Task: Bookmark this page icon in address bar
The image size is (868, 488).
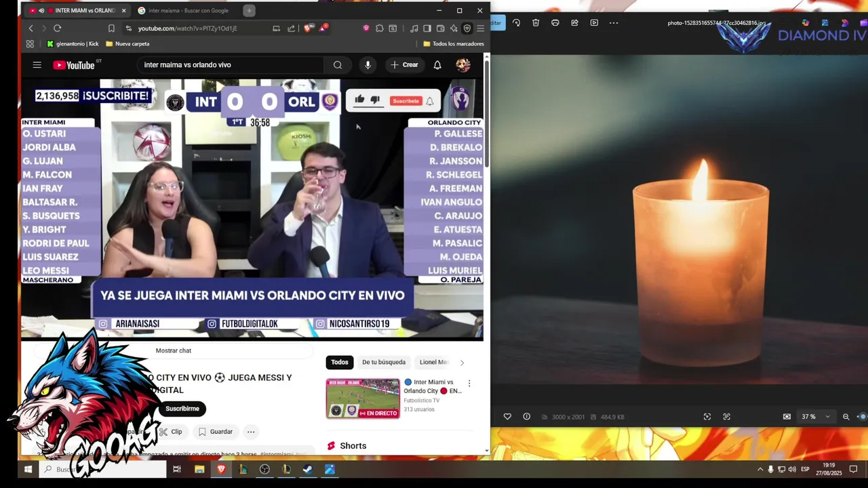Action: [111, 28]
